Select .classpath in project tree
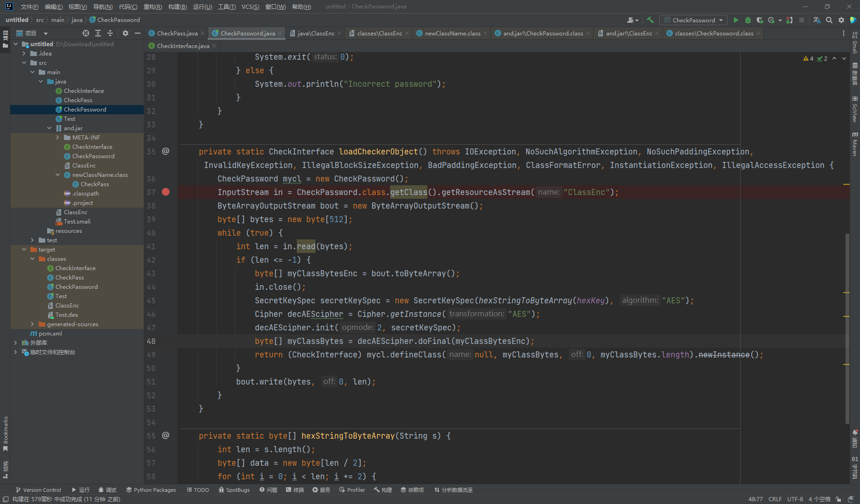The image size is (860, 504). [x=85, y=194]
